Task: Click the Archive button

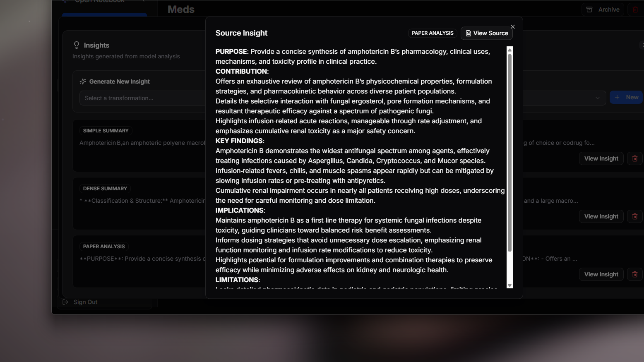Action: pos(603,10)
